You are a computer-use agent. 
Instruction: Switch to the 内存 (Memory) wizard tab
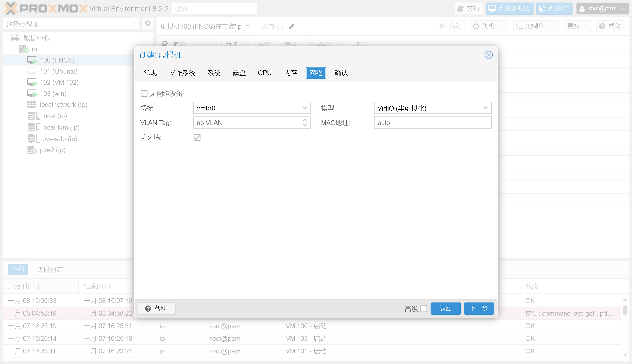[291, 73]
